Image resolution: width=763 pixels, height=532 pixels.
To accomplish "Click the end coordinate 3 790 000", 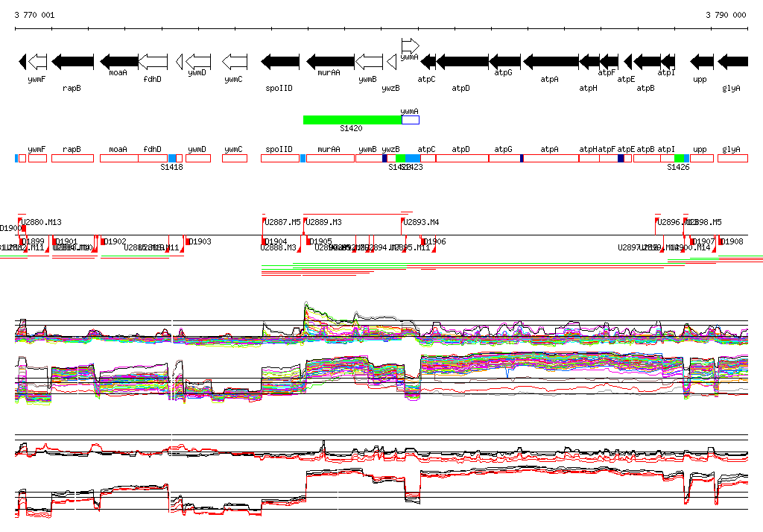I will [726, 15].
